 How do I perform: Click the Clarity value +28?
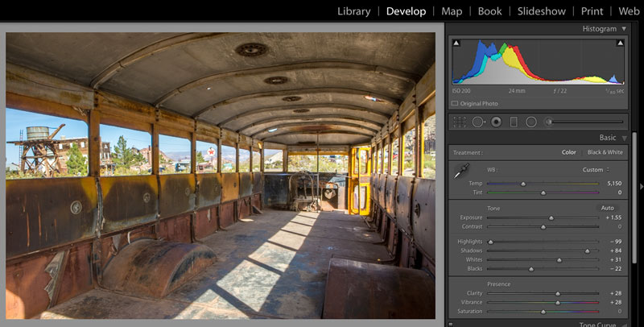pos(616,293)
